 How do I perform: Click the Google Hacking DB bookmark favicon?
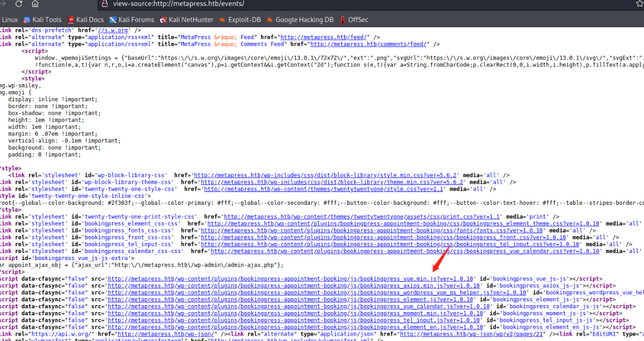(x=269, y=20)
